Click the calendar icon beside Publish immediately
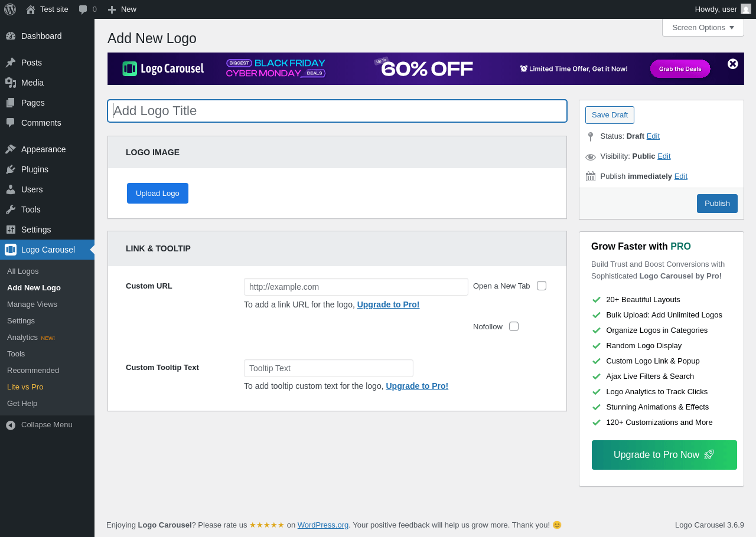Screen dimensions: 756x537 [591, 176]
